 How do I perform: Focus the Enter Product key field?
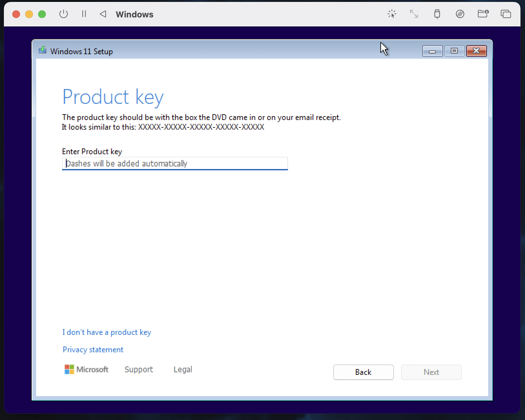point(175,164)
